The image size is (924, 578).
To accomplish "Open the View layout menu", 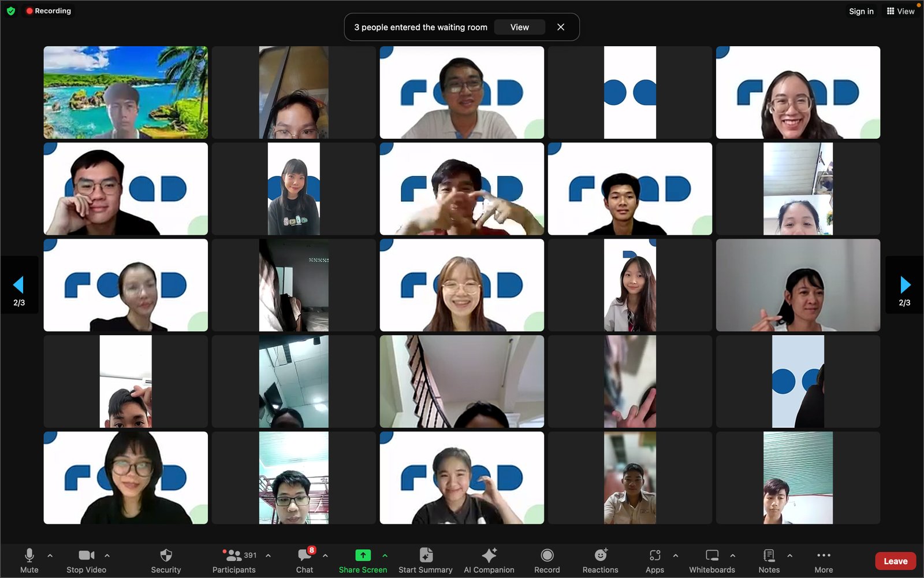I will click(900, 11).
